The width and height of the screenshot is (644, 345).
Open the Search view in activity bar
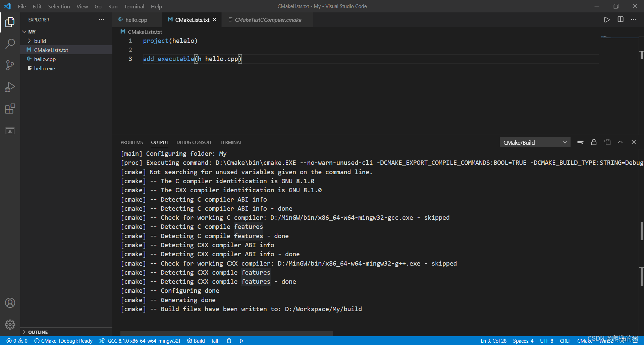click(x=10, y=44)
